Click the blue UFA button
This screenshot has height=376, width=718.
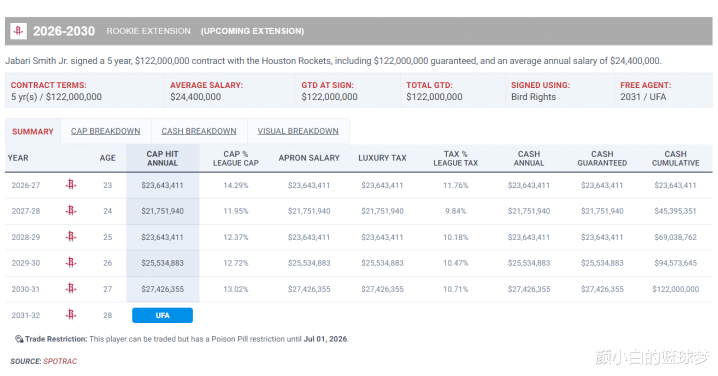click(x=163, y=315)
